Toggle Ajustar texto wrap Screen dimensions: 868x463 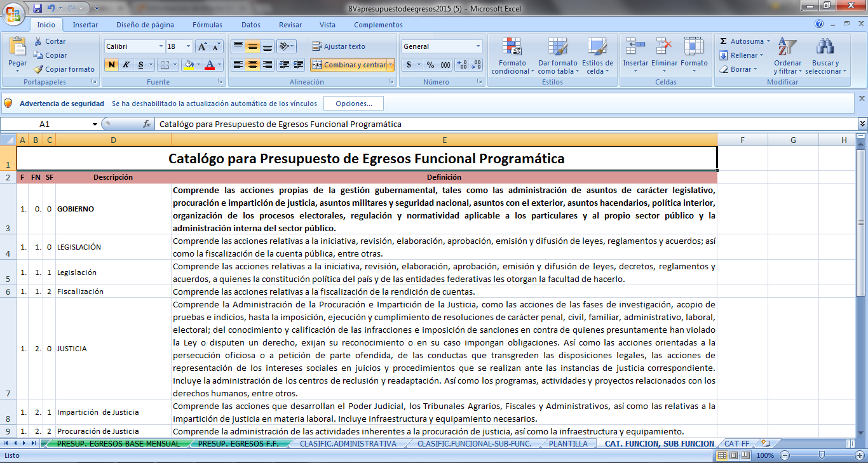(x=339, y=46)
